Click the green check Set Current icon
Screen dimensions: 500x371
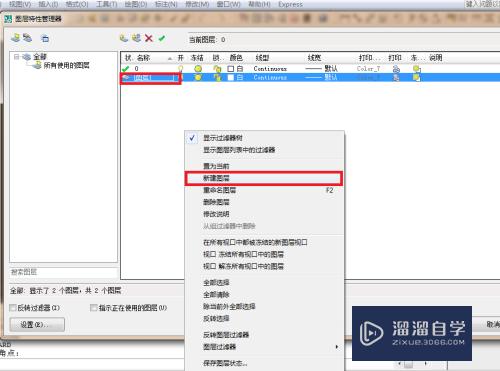click(162, 38)
